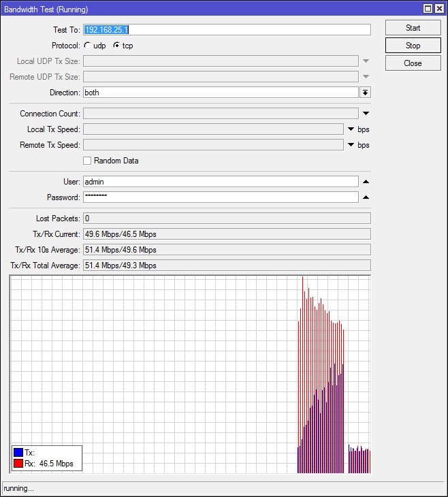Click into the Password field
The image size is (448, 497).
point(221,197)
